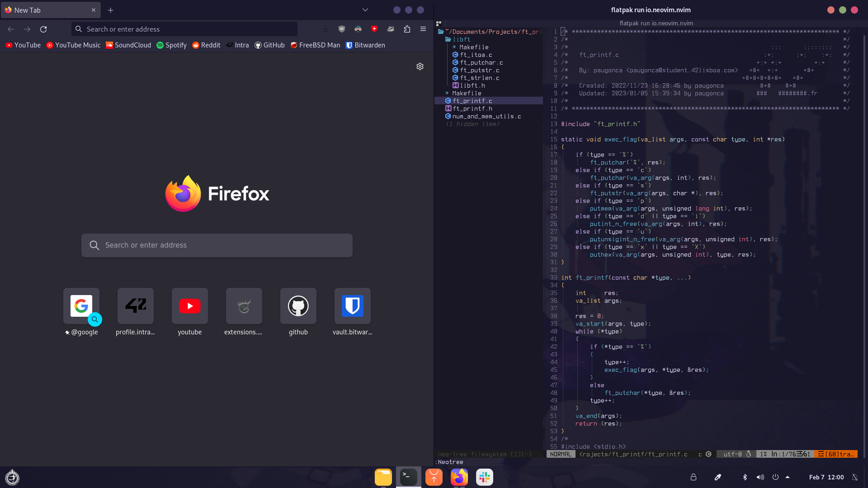Reload the current Firefox page
868x488 pixels.
coord(43,29)
